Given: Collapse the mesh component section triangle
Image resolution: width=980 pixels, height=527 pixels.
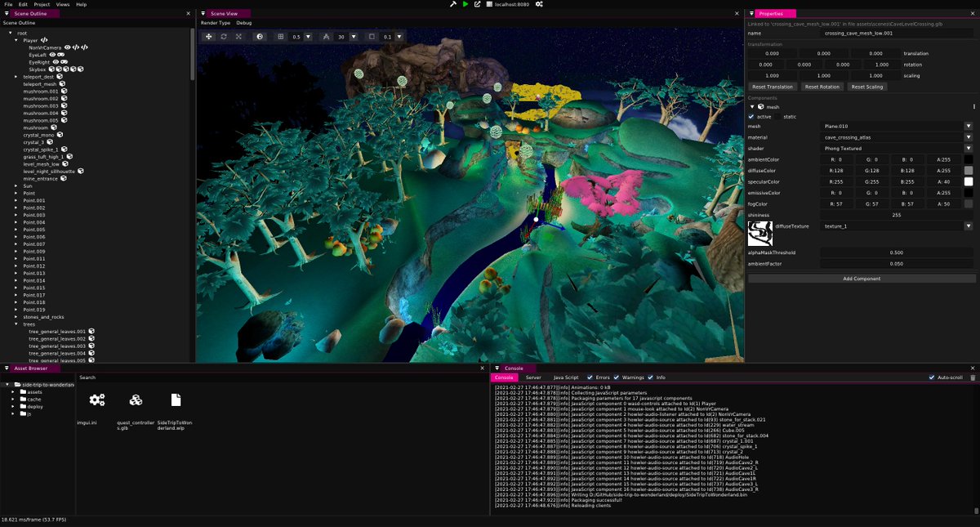Looking at the screenshot, I should pyautogui.click(x=752, y=107).
